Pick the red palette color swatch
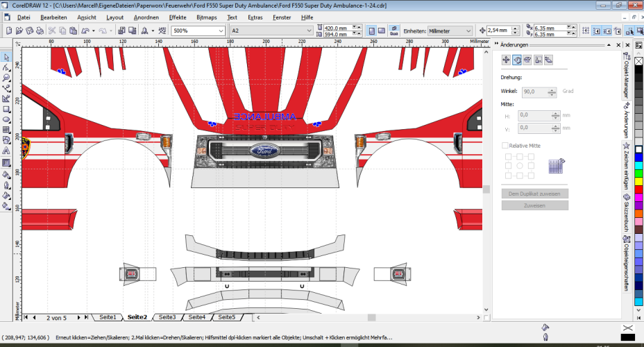Viewport: 644px width, 347px height. coord(638,189)
